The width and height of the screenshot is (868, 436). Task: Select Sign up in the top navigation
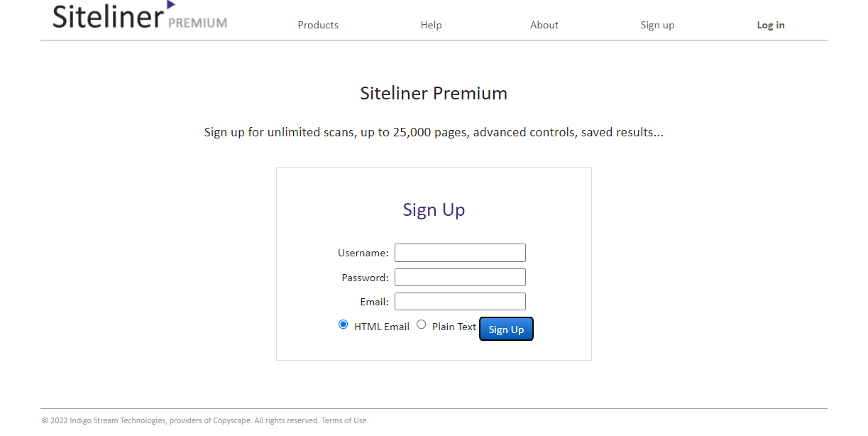coord(657,25)
